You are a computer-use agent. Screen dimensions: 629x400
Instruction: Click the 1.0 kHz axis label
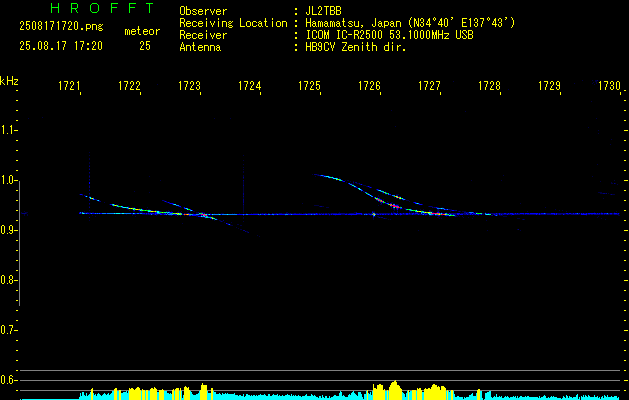[8, 180]
